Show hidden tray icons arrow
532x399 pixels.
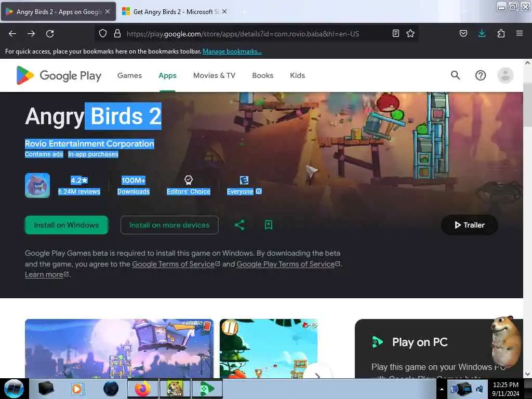click(x=442, y=389)
